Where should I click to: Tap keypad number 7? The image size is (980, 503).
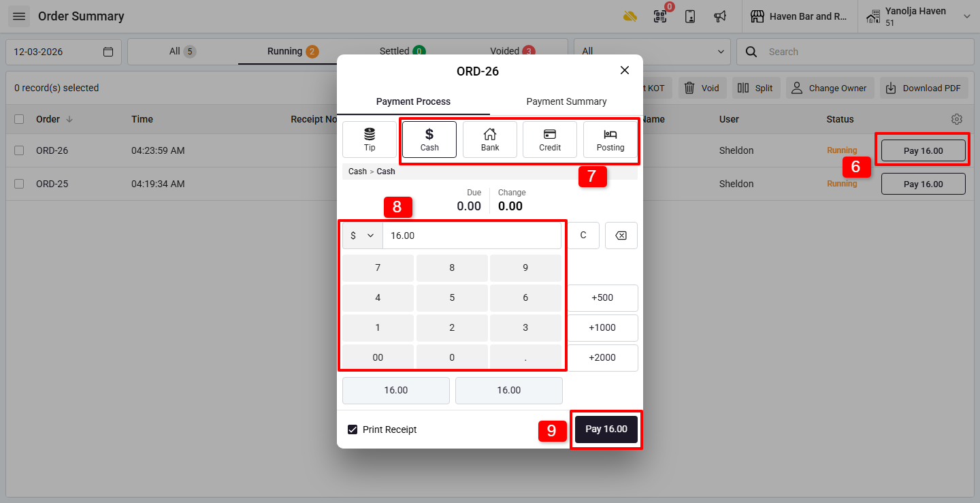(378, 267)
